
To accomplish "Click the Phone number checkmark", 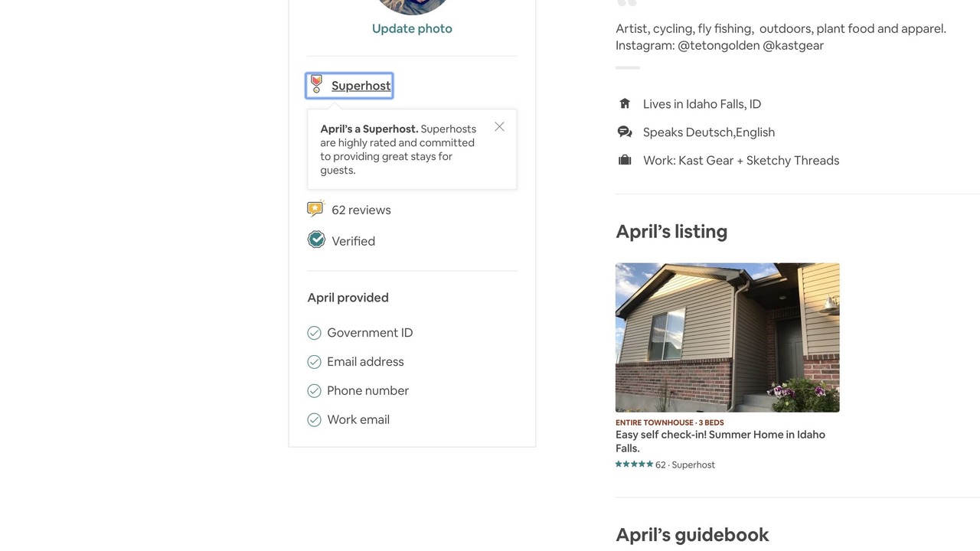I will click(314, 391).
